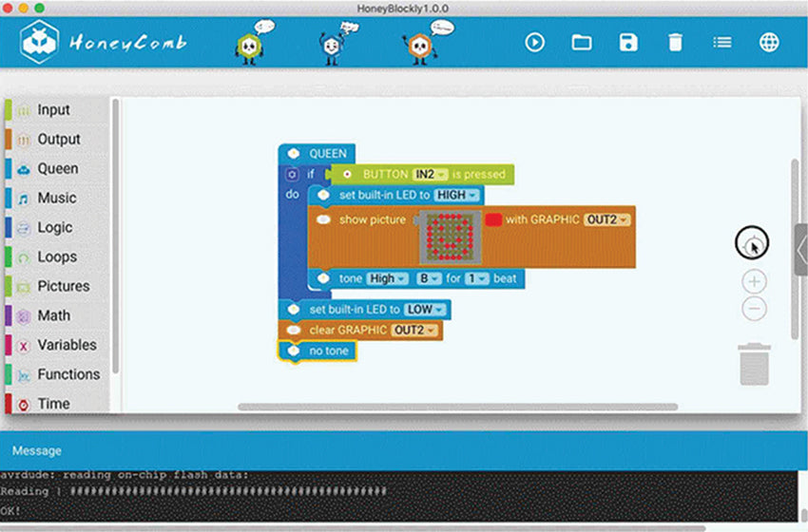This screenshot has height=532, width=808.
Task: Open the Music block category
Action: tap(57, 198)
